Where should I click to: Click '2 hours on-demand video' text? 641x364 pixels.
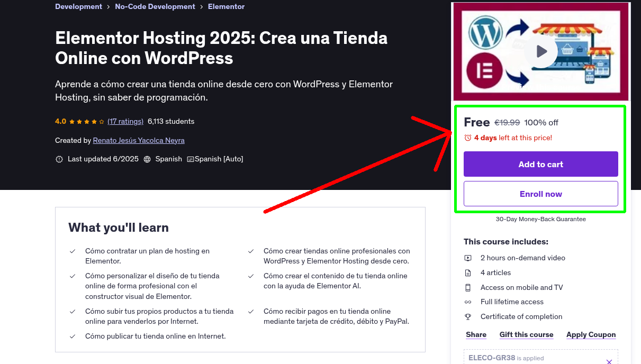(523, 258)
